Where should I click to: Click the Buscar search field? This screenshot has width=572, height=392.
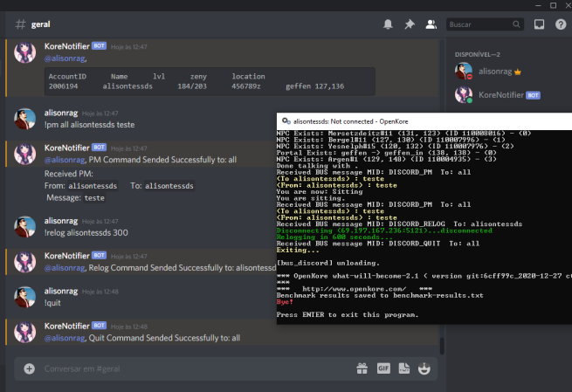(485, 24)
